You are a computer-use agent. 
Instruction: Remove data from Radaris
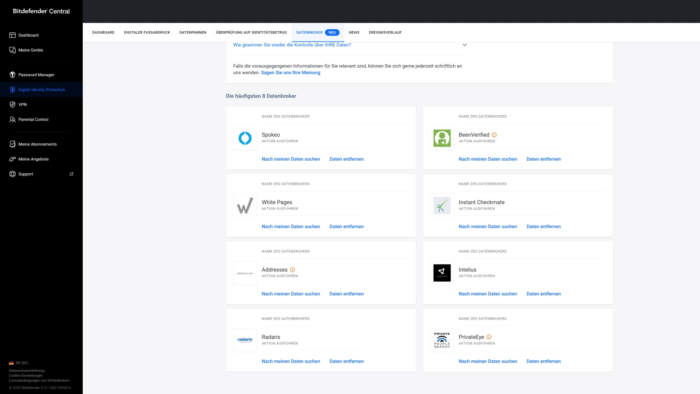346,361
